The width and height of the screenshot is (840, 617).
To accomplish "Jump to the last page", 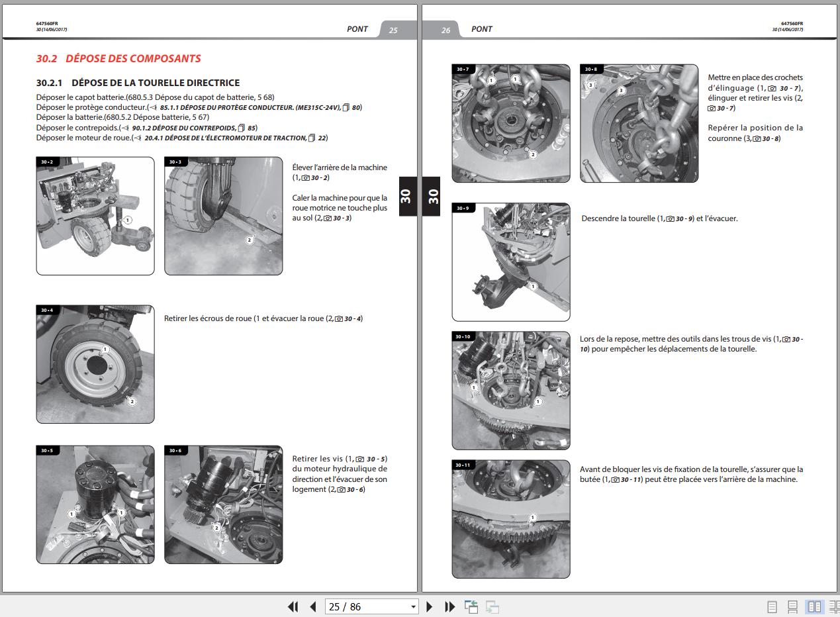I will (x=449, y=606).
